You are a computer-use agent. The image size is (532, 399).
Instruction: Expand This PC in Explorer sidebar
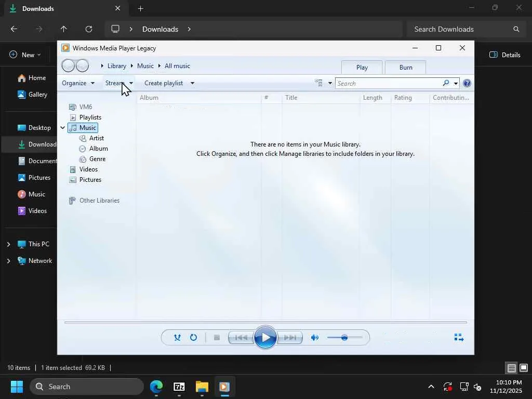point(8,244)
